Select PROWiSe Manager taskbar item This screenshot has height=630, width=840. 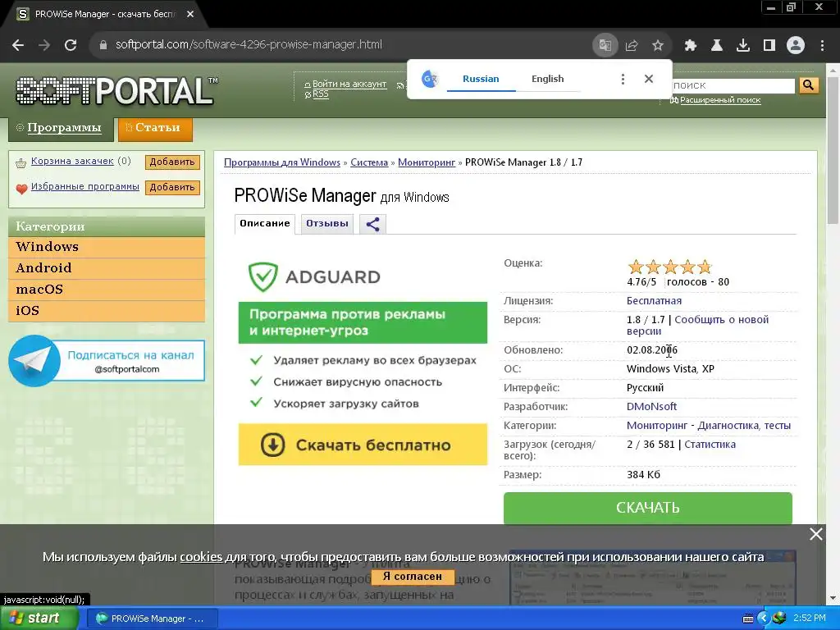tap(152, 619)
